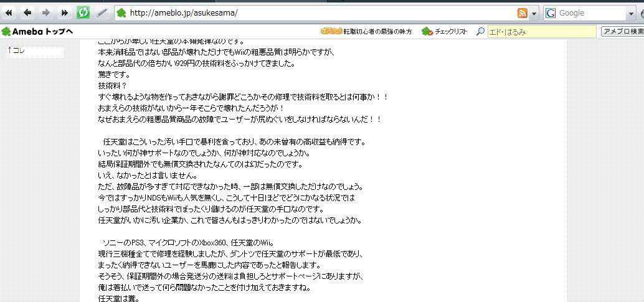Screen dimensions: 644x302
Task: Click line starting 'いったい何が神サポートなのでしょうか'
Action: pos(203,153)
